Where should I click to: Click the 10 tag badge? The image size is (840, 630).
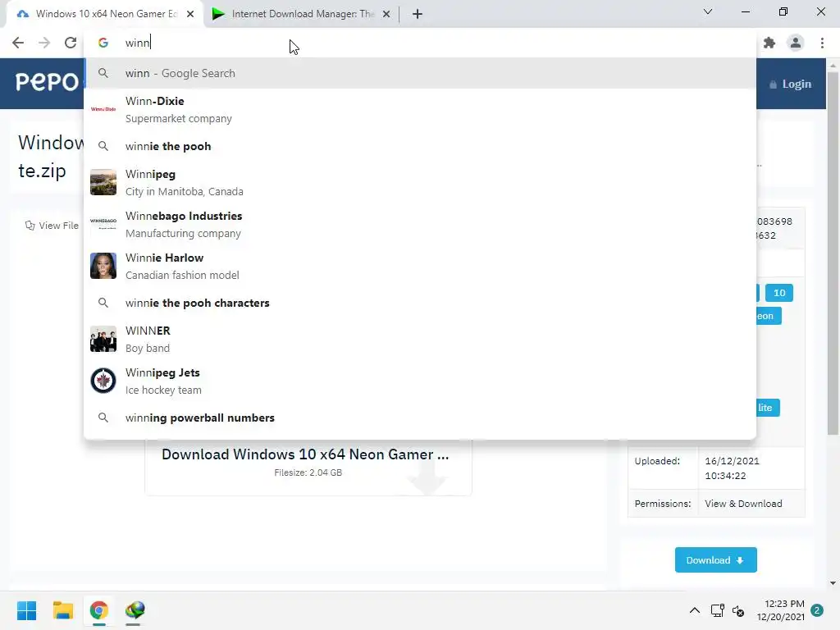(x=779, y=293)
